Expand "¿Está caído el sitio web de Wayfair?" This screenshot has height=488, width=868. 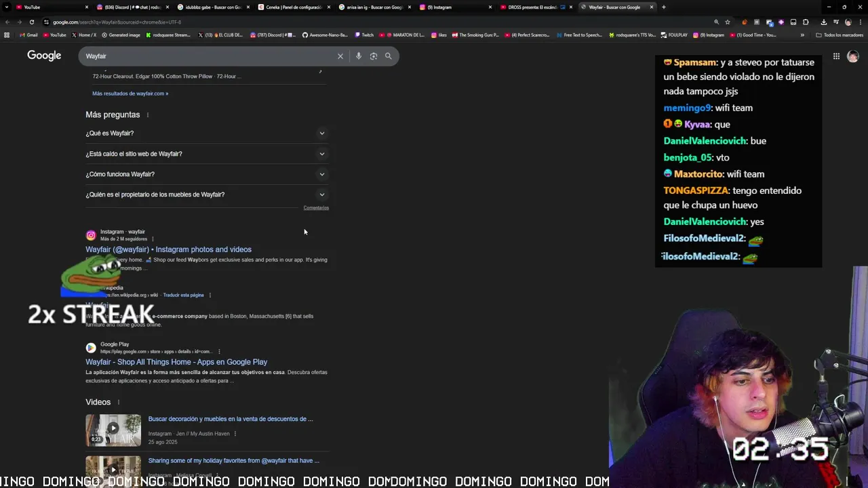click(x=207, y=154)
